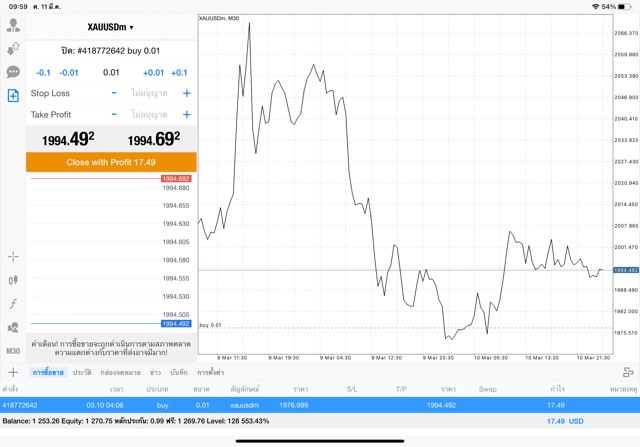Increase volume by 0.01
This screenshot has height=447, width=640.
coord(153,73)
